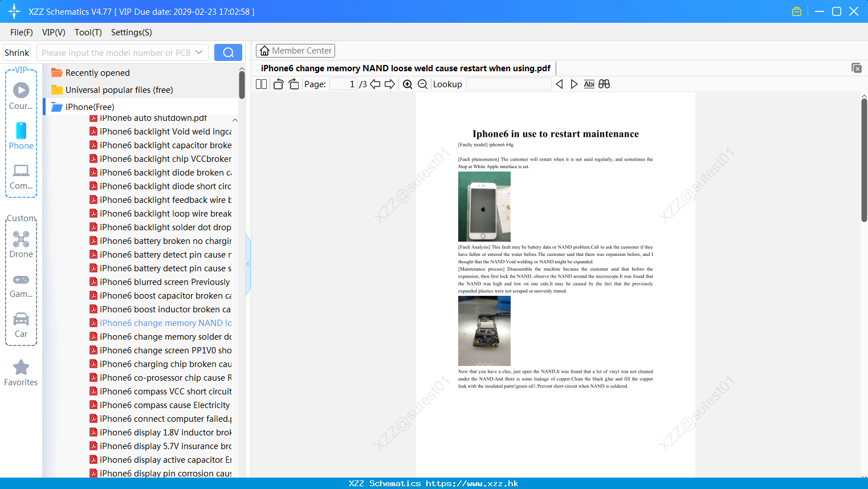Zoom in on the PDF

[x=407, y=84]
